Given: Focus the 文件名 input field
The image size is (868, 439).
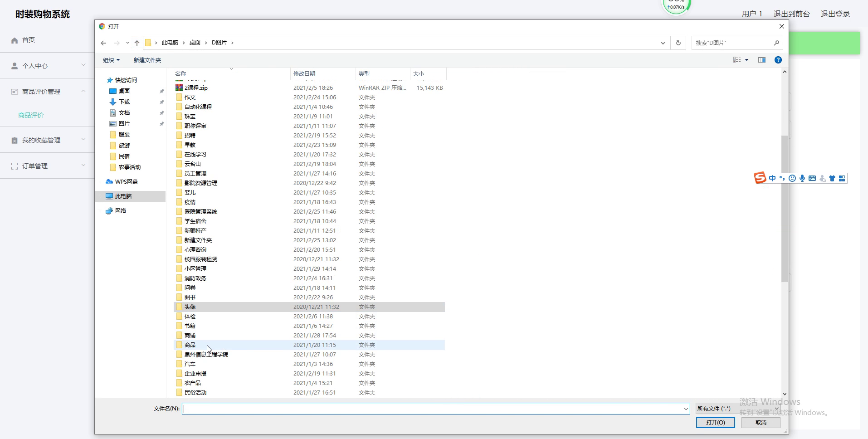Looking at the screenshot, I should [432, 409].
